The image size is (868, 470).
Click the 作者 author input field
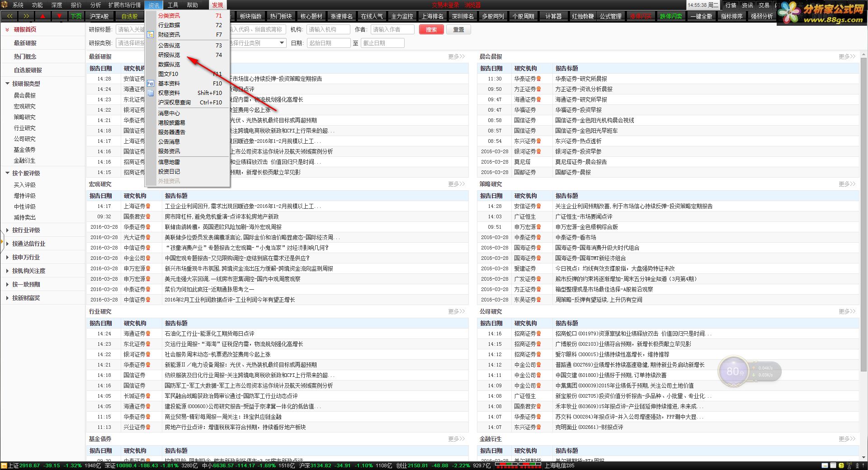coord(392,29)
